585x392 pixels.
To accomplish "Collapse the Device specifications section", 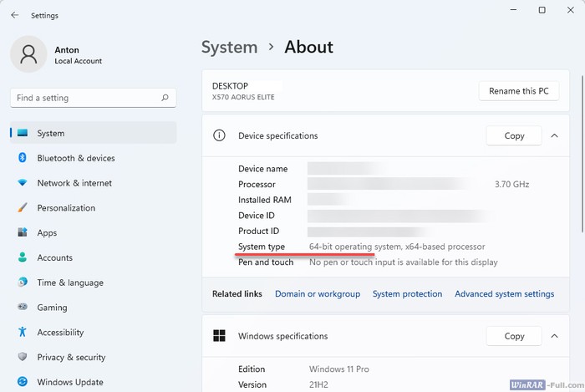I will pos(554,135).
